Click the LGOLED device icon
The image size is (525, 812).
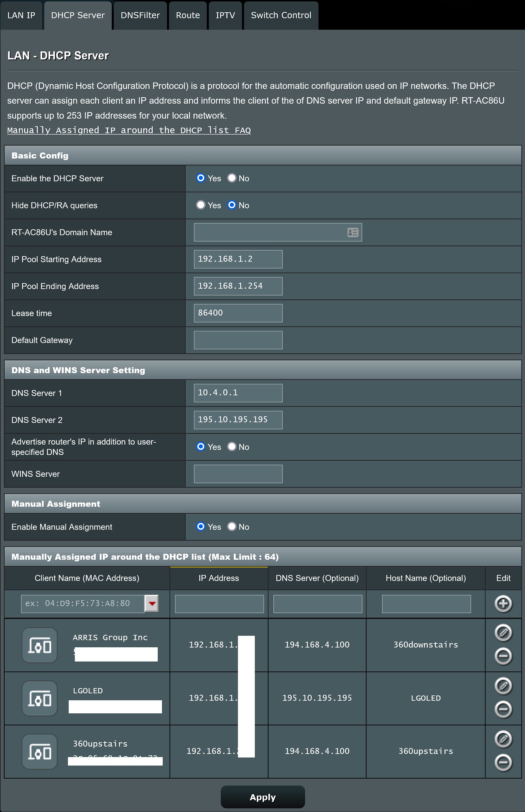point(40,698)
